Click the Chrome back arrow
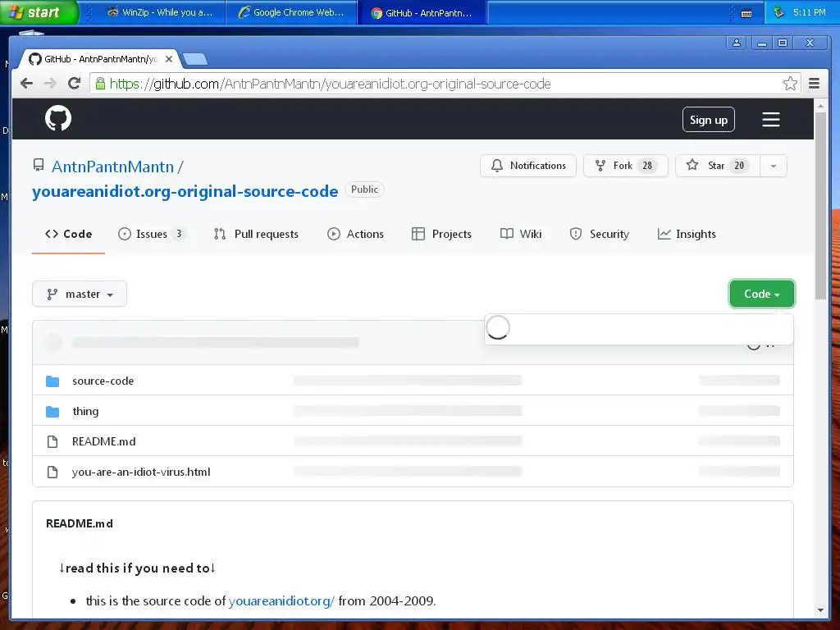The height and width of the screenshot is (630, 840). [x=26, y=83]
